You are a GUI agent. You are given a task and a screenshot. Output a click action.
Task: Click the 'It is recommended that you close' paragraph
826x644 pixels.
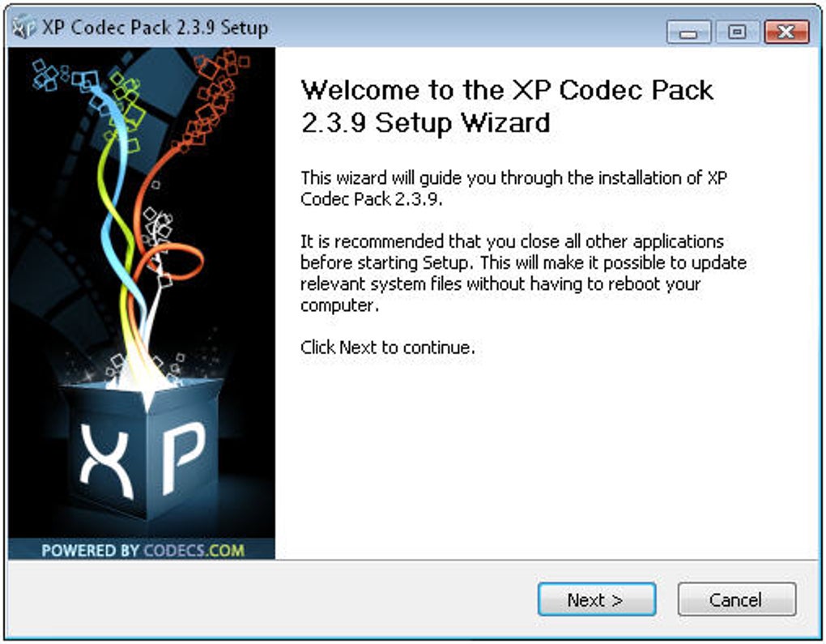coord(523,273)
